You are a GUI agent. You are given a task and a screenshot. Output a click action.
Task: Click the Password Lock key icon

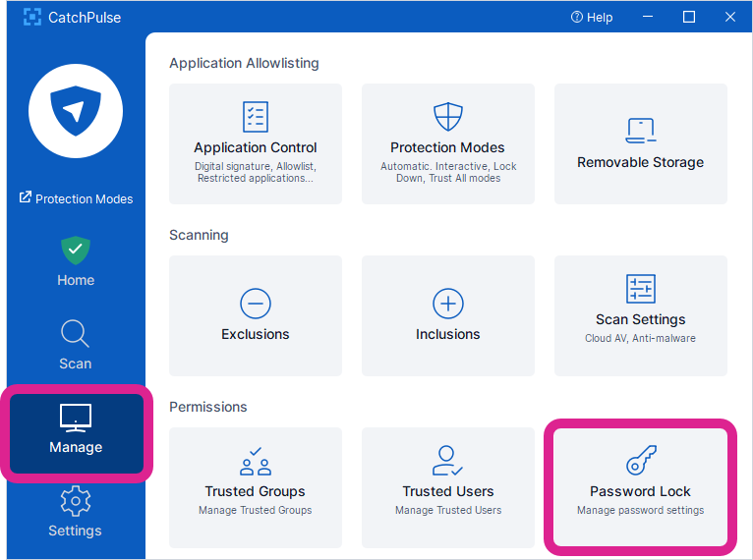click(641, 461)
